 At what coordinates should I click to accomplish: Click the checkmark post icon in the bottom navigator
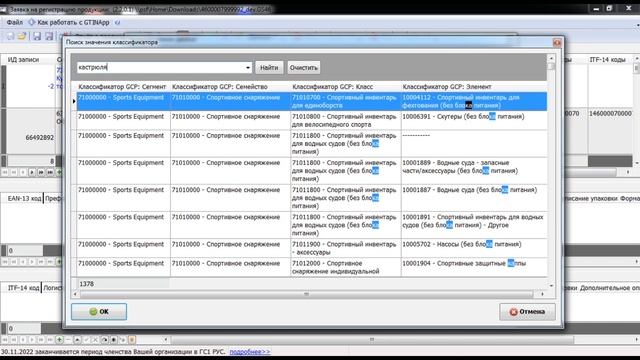86,340
